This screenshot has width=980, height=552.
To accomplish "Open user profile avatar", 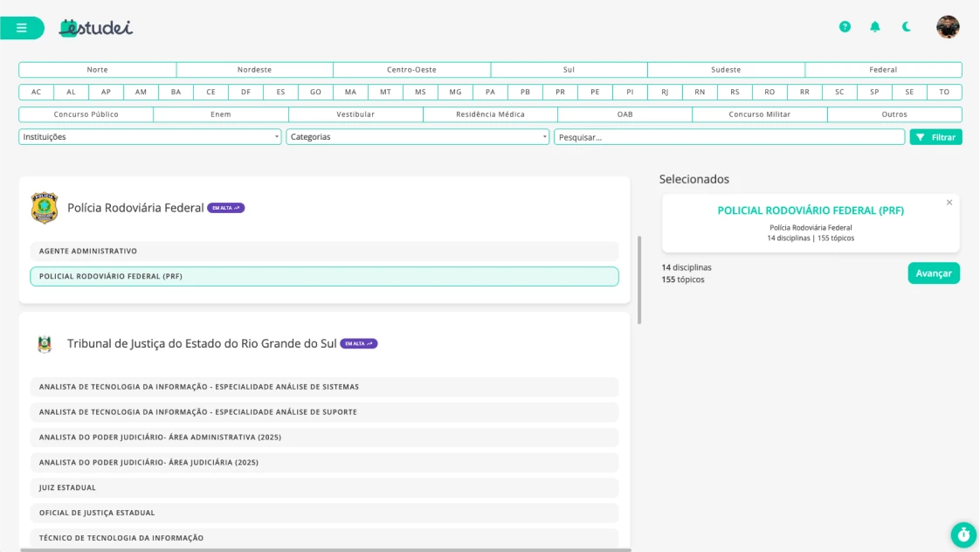I will tap(948, 27).
